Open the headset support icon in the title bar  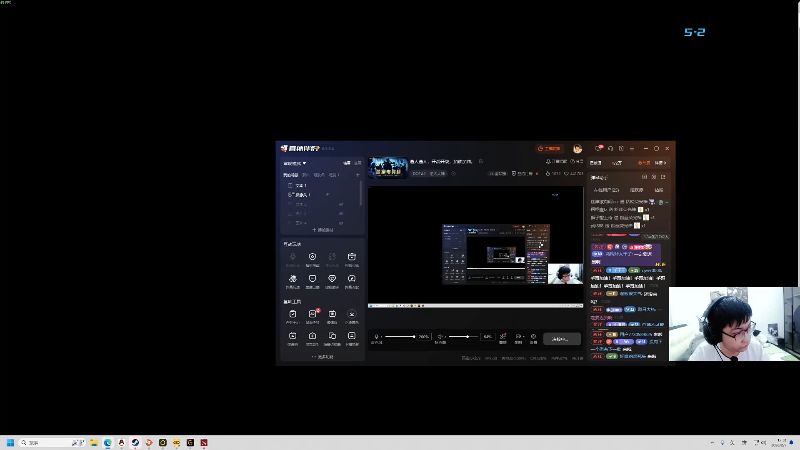610,148
